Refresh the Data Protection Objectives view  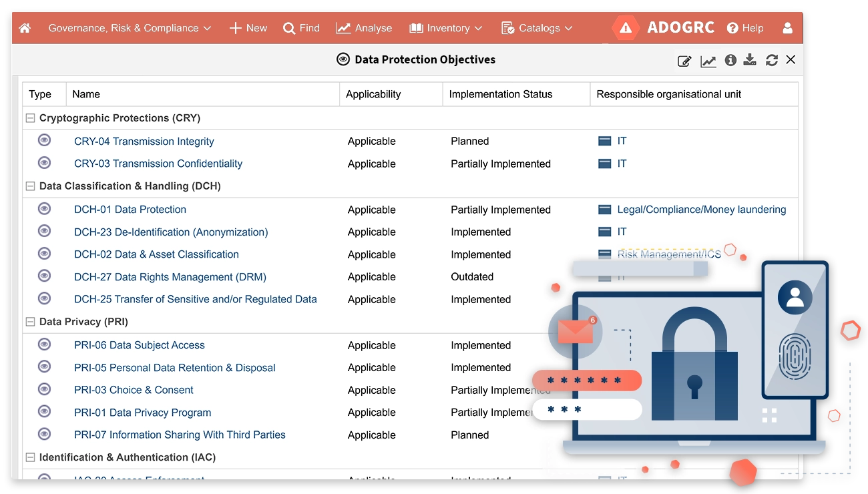[772, 60]
